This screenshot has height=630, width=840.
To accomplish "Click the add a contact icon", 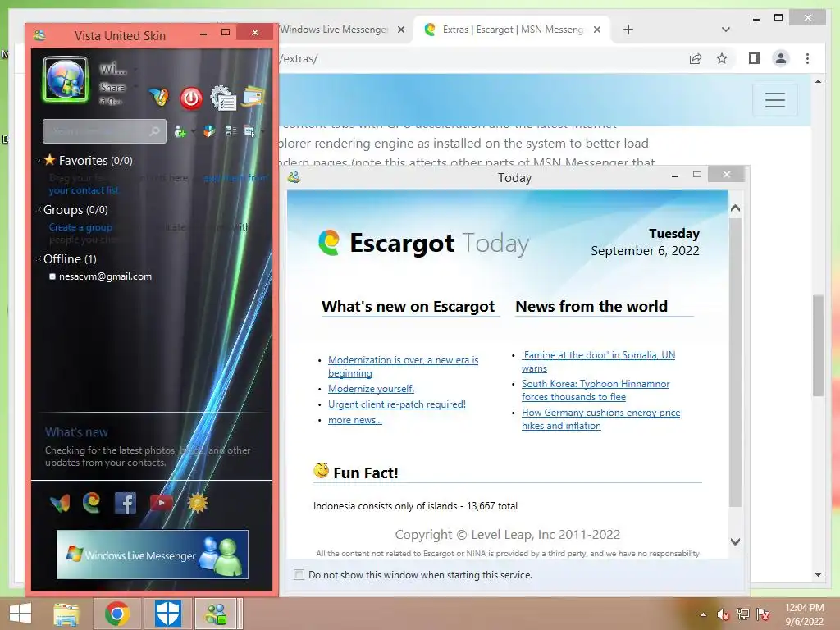I will tap(180, 131).
